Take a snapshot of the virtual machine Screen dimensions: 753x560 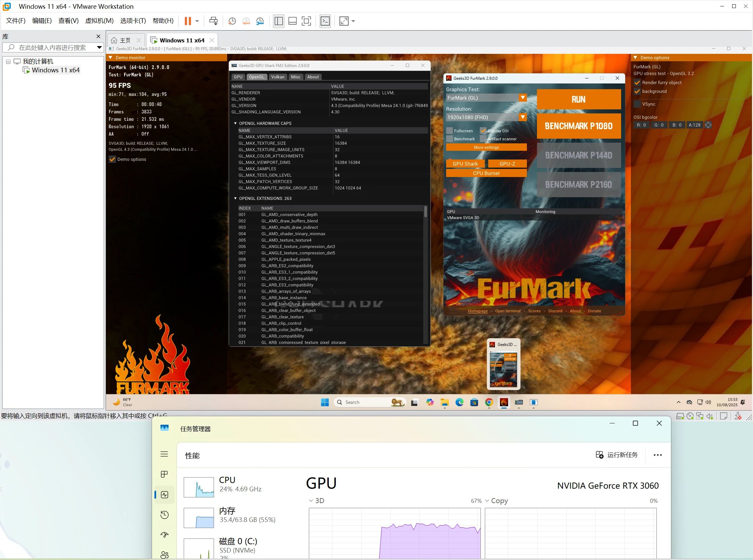232,21
